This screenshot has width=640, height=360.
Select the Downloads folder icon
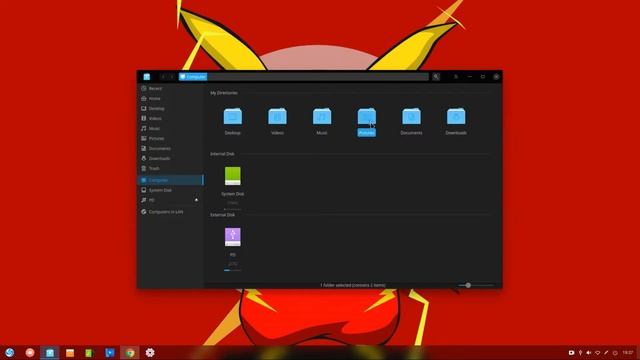(x=456, y=116)
